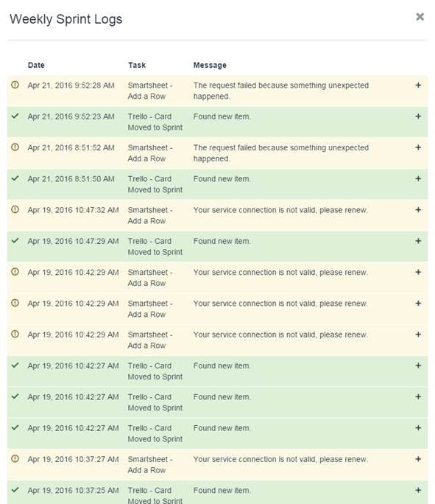The height and width of the screenshot is (504, 435).
Task: Click the Message column header
Action: coord(210,66)
